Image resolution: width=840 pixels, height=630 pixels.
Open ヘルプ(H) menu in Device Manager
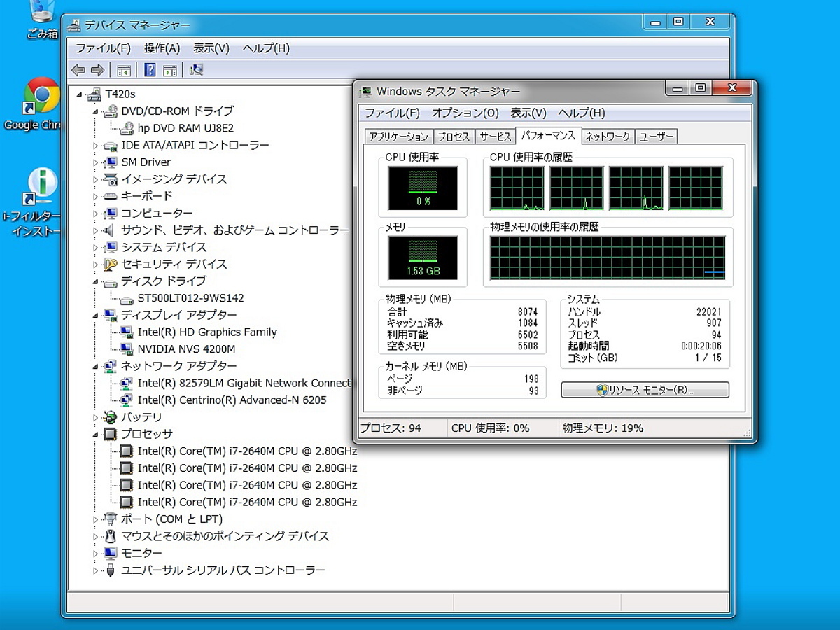point(266,48)
